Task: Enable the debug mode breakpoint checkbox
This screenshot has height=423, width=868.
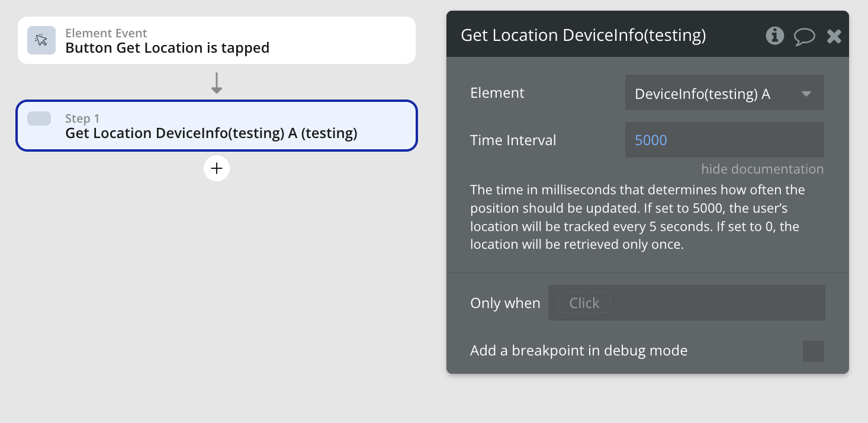Action: pos(813,351)
